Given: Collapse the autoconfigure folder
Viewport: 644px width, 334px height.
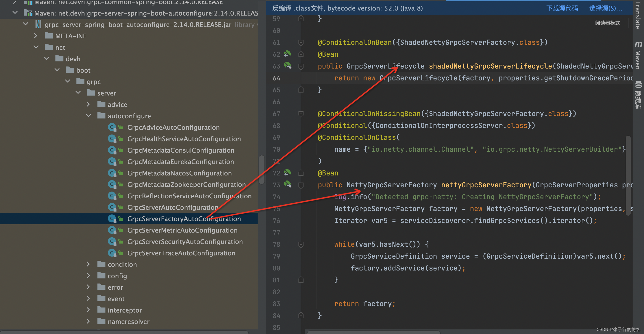Looking at the screenshot, I should pyautogui.click(x=89, y=116).
